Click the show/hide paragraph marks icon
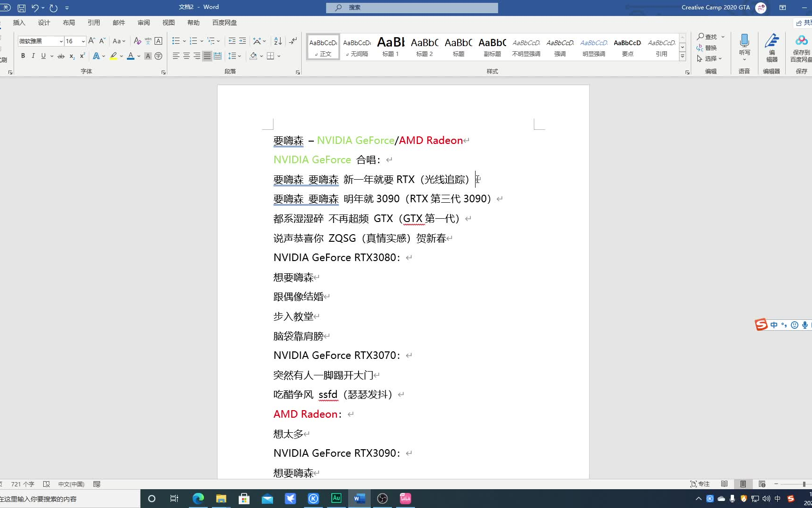 293,41
